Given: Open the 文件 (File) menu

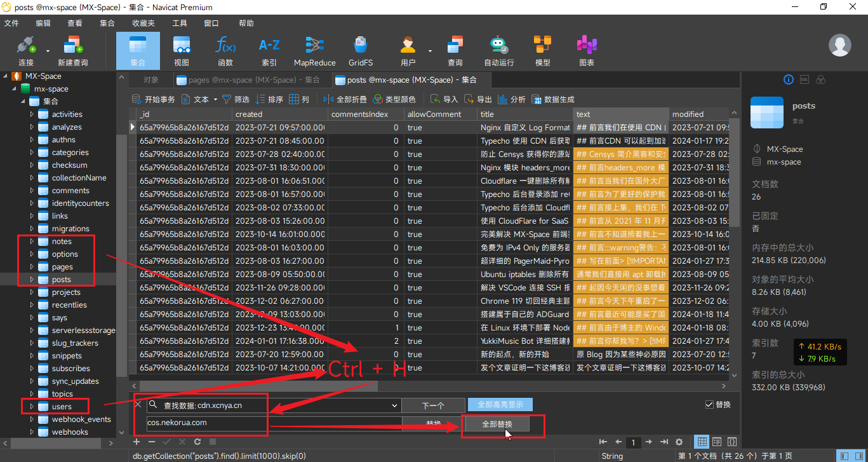Looking at the screenshot, I should [12, 23].
